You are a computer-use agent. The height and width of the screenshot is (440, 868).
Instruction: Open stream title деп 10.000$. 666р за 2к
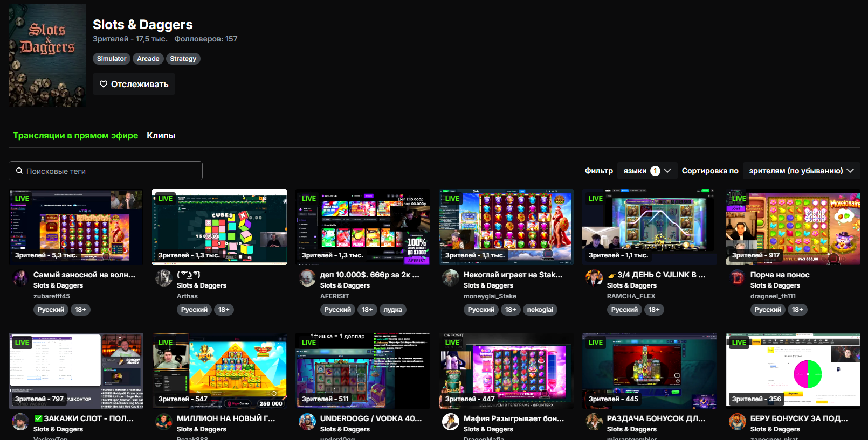click(370, 275)
